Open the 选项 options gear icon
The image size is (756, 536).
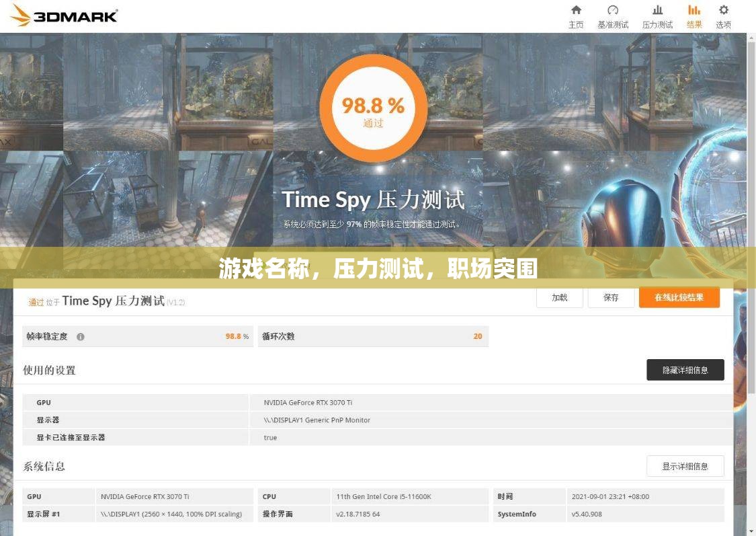tap(724, 10)
